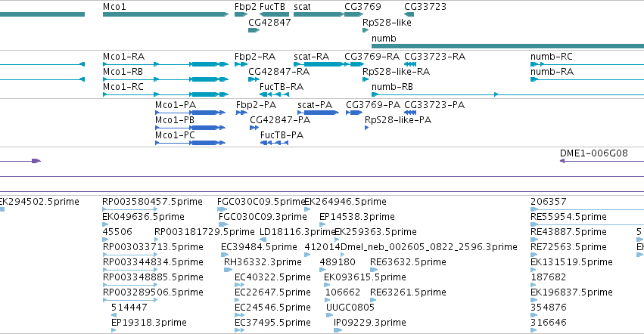Image resolution: width=644 pixels, height=334 pixels.
Task: Select the RpS28-like-PA protein label
Action: click(x=398, y=120)
